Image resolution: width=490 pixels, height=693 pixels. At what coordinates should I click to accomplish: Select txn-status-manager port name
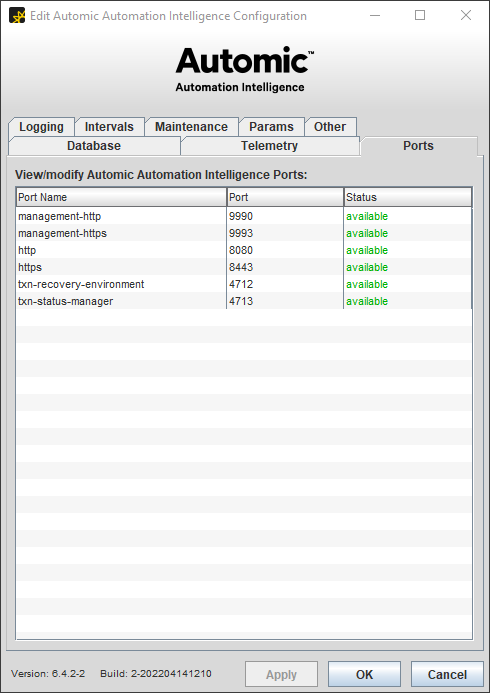coord(65,301)
